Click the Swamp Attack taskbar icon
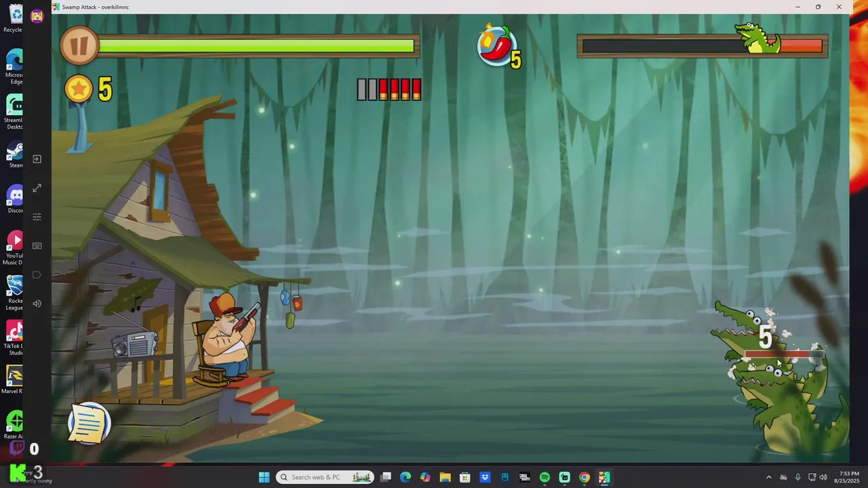This screenshot has width=868, height=488. tap(604, 477)
